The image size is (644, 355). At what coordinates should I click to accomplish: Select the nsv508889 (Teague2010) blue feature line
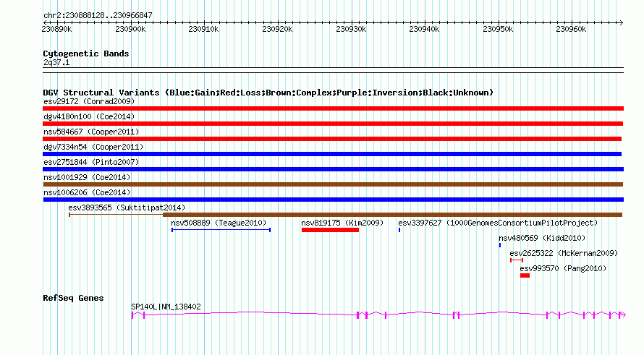point(221,230)
